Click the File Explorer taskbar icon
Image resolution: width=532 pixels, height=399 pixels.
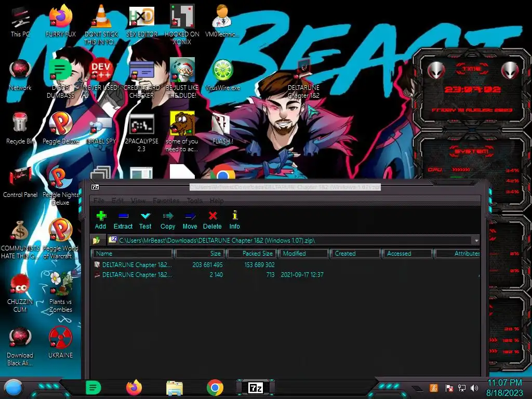[175, 388]
